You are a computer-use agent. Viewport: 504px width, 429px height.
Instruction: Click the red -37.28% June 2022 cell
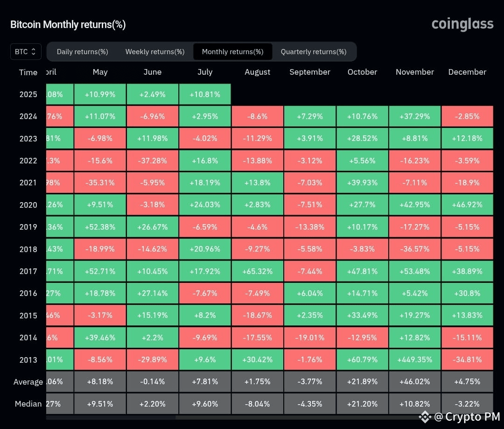point(152,160)
